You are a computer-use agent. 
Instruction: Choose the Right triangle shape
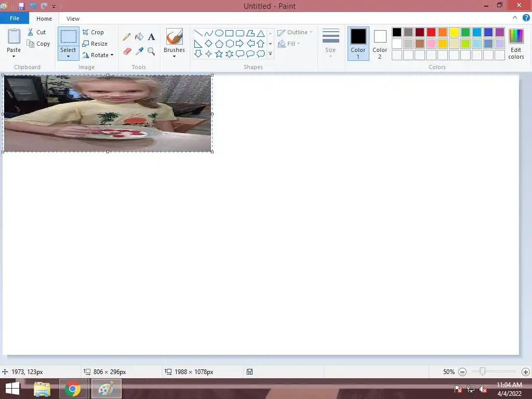pos(198,44)
